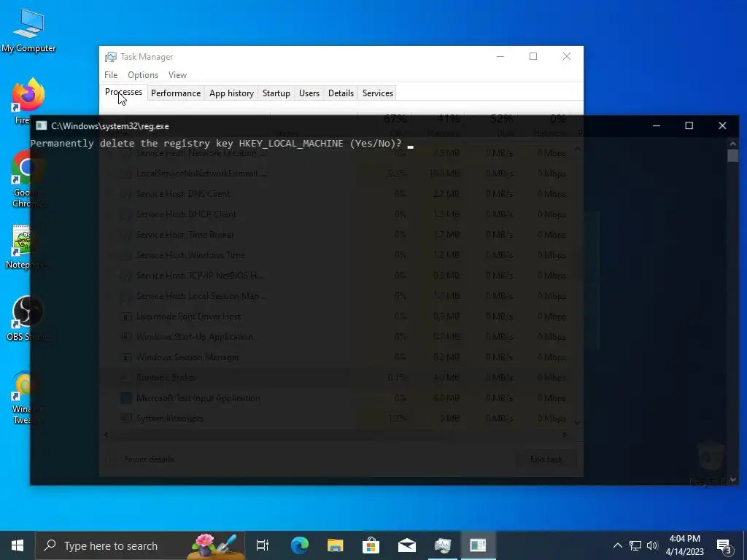This screenshot has width=747, height=560.
Task: Switch to the Services tab
Action: 378,93
